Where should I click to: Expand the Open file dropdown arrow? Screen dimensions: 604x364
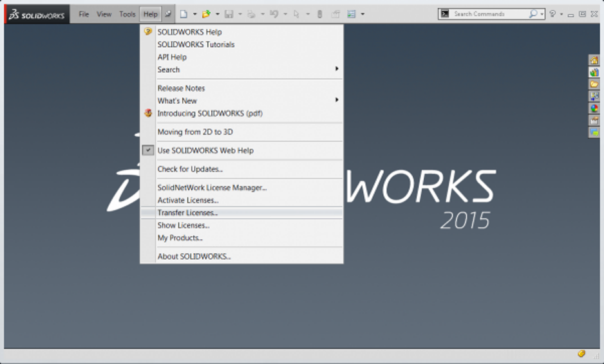point(217,14)
